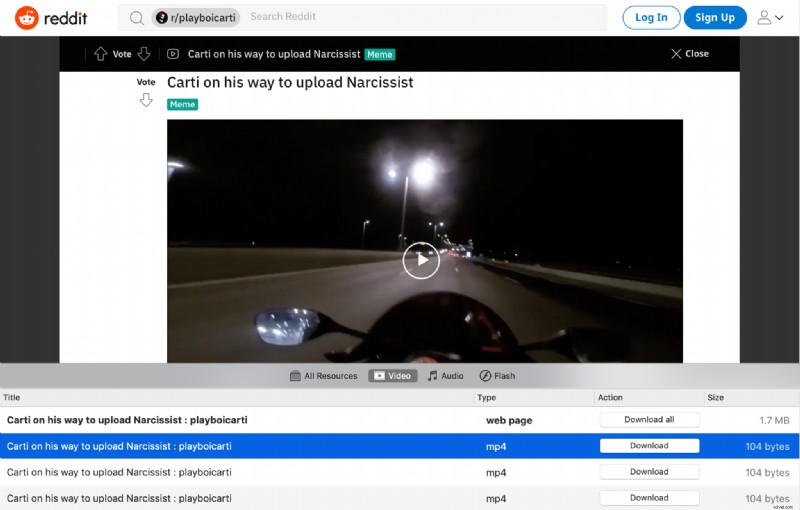Open the user account dropdown menu
Viewport: 800px width, 510px height.
click(770, 18)
